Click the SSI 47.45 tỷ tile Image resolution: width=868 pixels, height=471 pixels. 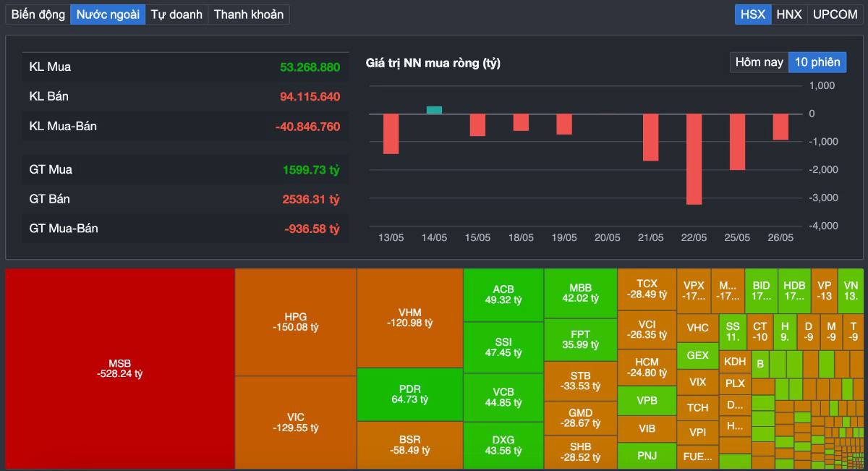(x=503, y=347)
